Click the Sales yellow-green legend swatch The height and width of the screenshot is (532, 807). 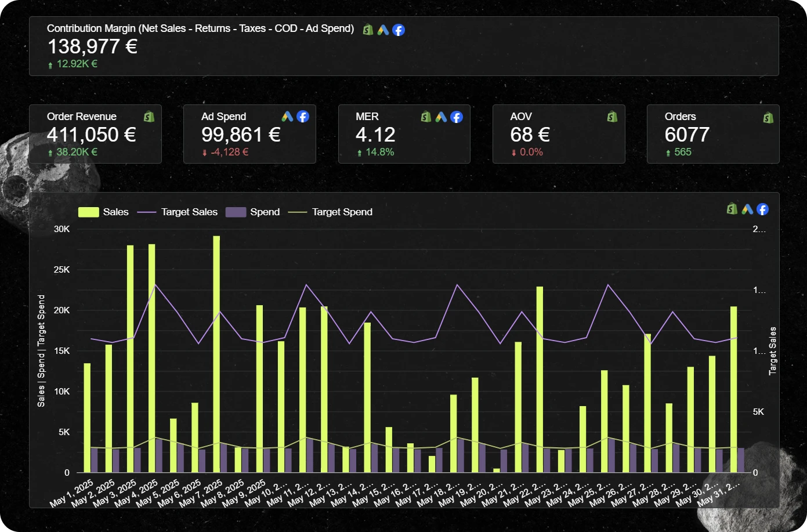tap(89, 212)
